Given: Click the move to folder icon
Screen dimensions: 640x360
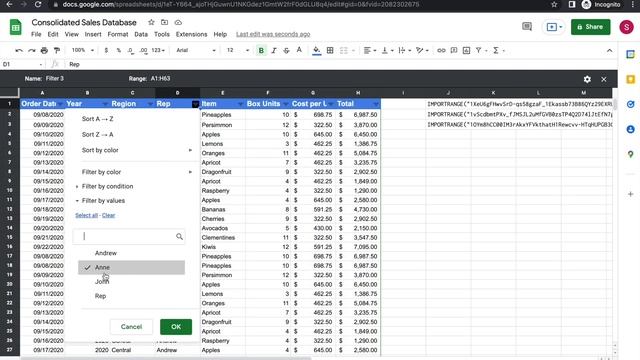Looking at the screenshot, I should 164,22.
